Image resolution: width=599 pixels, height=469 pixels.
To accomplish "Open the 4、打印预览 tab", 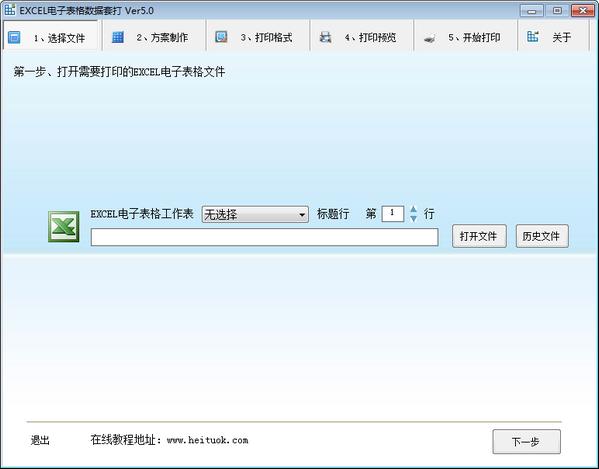I will [x=362, y=36].
